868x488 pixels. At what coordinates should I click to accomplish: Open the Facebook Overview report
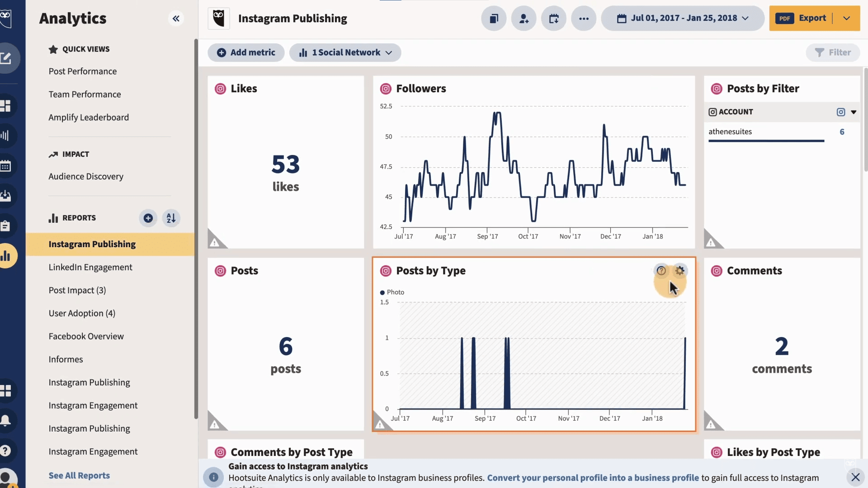[86, 337]
